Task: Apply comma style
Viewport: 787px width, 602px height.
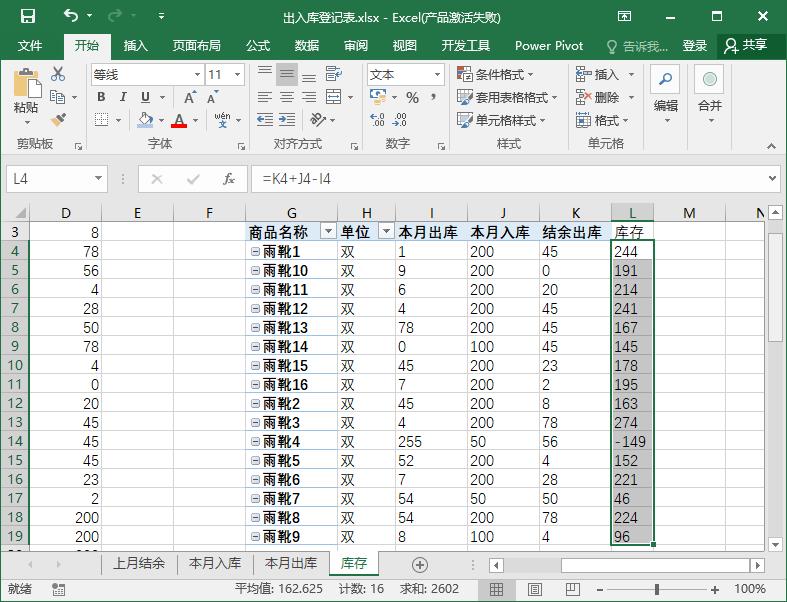Action: point(433,97)
